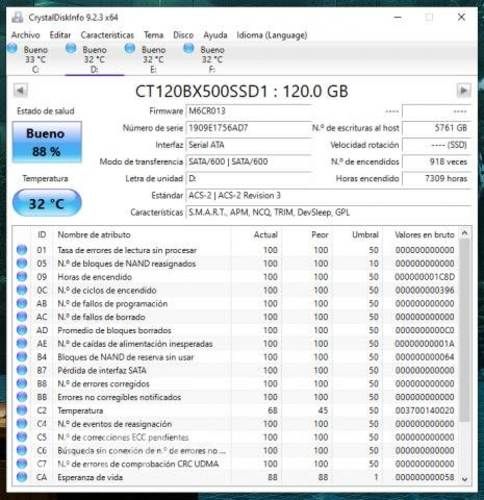Click status icon of attribute AC row

click(x=22, y=317)
